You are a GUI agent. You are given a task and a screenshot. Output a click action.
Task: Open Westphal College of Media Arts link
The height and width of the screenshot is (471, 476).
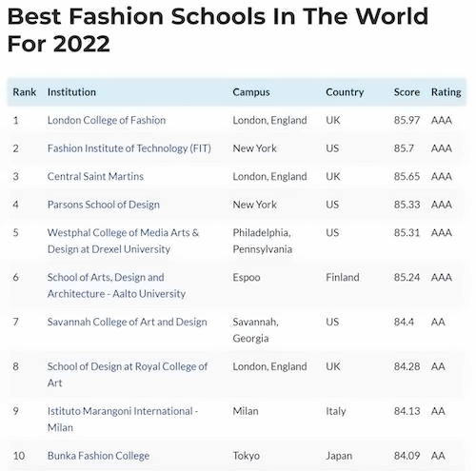[x=123, y=241]
